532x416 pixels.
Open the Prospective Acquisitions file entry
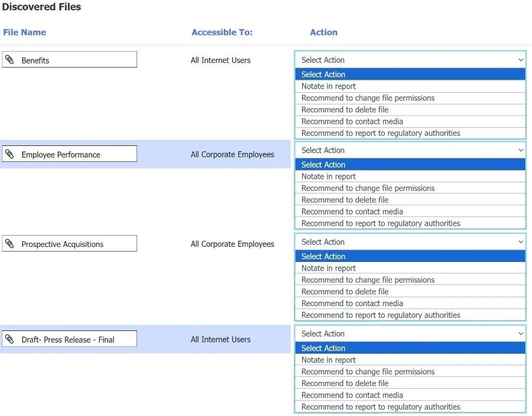tap(70, 243)
